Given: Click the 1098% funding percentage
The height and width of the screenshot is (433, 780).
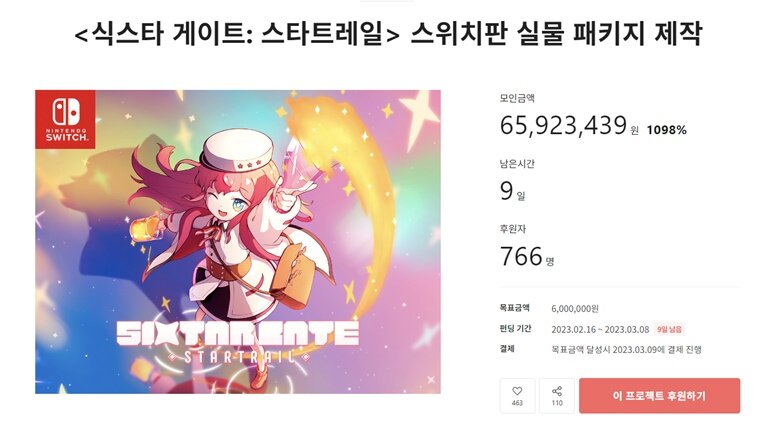Looking at the screenshot, I should coord(667,130).
